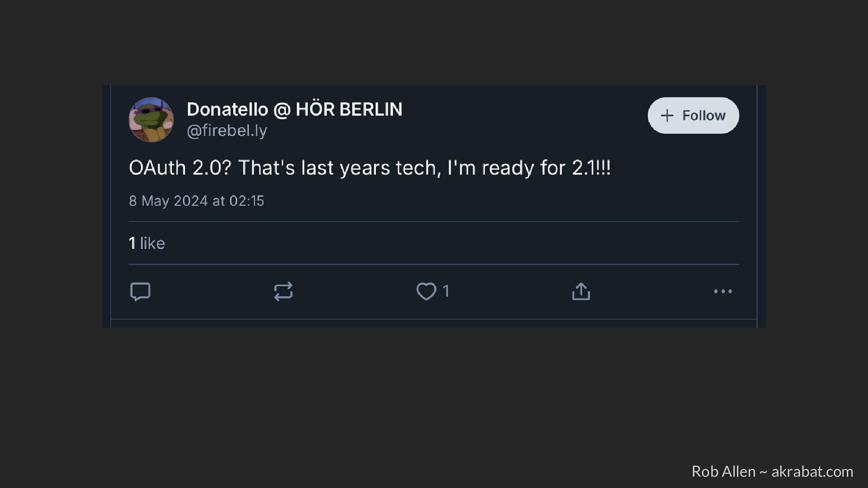The width and height of the screenshot is (868, 488).
Task: Click "I'm ready for 2.1!!!" in the post
Action: tap(529, 168)
